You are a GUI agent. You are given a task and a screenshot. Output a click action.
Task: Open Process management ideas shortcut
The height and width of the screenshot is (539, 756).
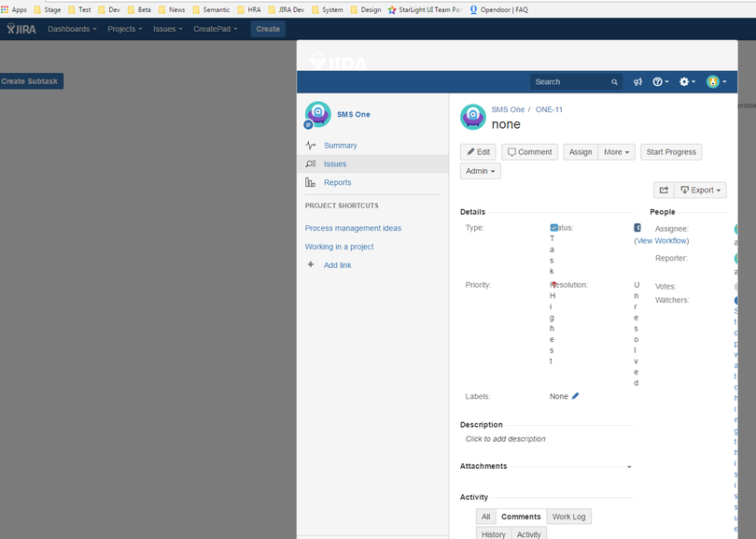coord(353,228)
